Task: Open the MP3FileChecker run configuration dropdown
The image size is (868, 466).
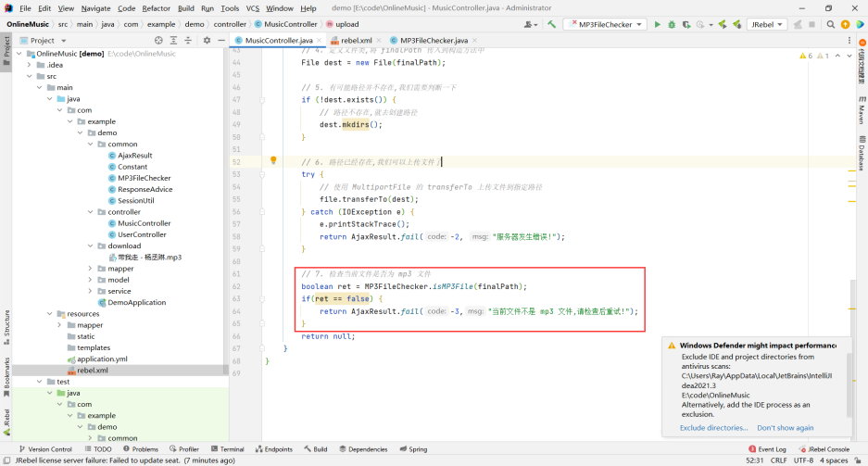Action: pyautogui.click(x=607, y=24)
